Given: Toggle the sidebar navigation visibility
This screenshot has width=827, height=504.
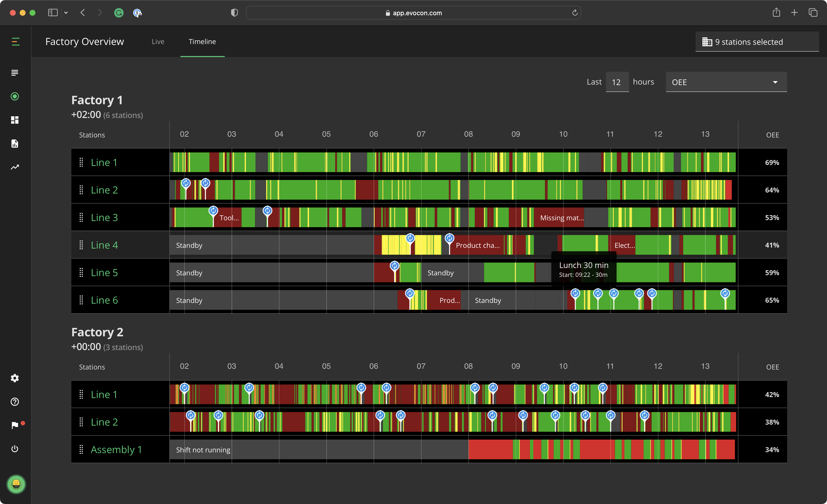Looking at the screenshot, I should coord(16,42).
